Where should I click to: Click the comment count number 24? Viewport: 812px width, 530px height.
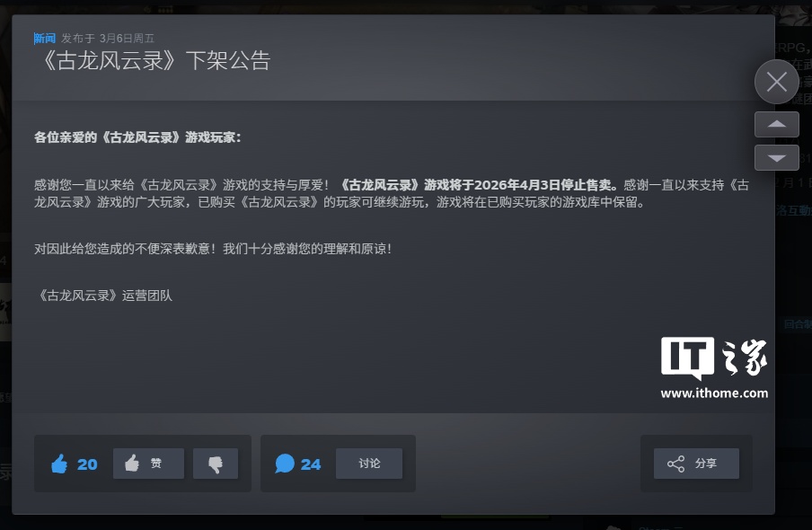click(x=311, y=464)
